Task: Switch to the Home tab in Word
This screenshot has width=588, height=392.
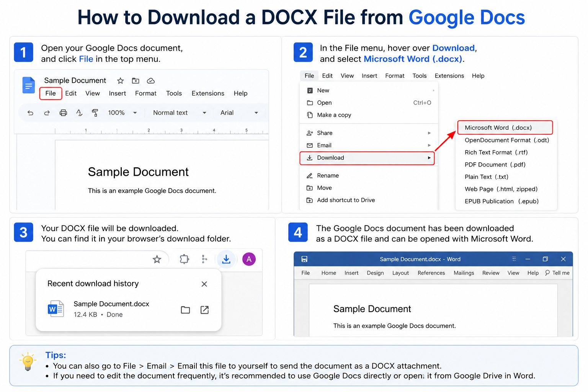Action: (x=329, y=273)
